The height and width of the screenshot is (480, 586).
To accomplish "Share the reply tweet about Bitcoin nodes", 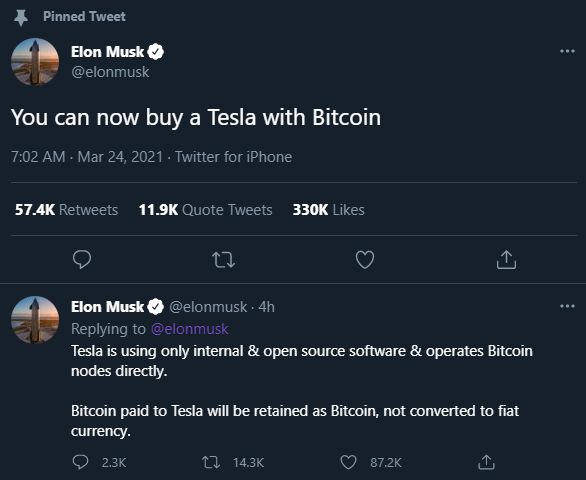I will click(x=486, y=462).
